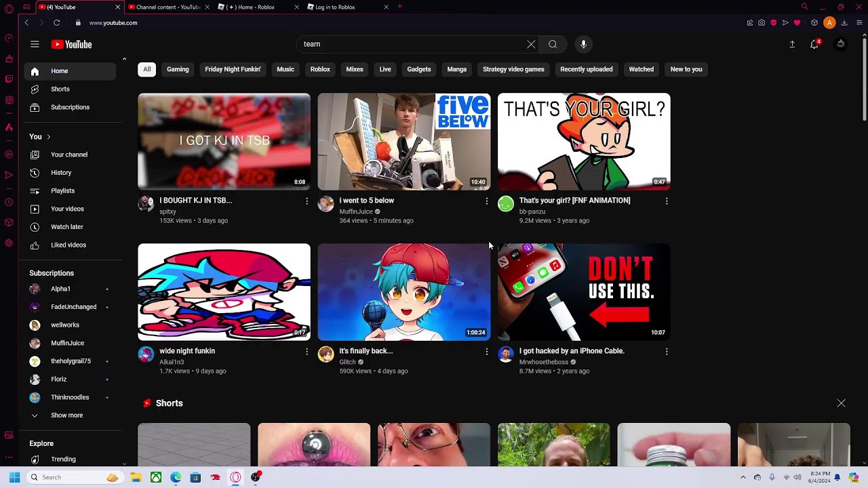
Task: Open the YouTube hamburger guide menu
Action: pos(35,44)
